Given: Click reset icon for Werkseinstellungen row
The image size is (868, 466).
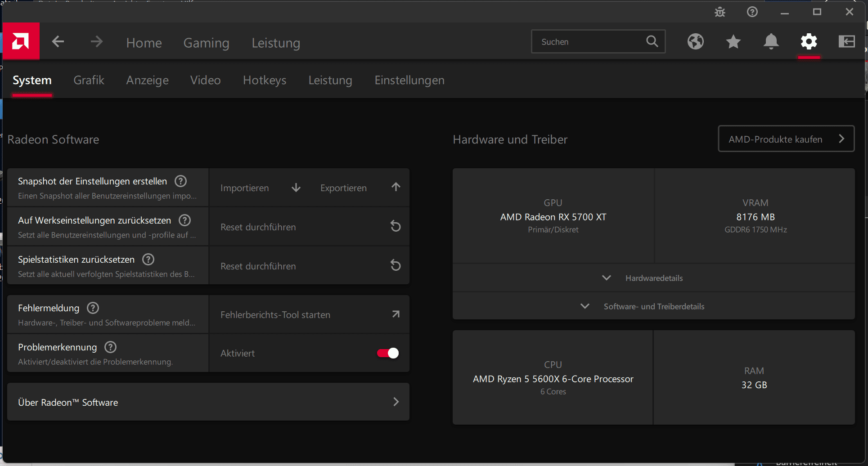Looking at the screenshot, I should pyautogui.click(x=395, y=226).
